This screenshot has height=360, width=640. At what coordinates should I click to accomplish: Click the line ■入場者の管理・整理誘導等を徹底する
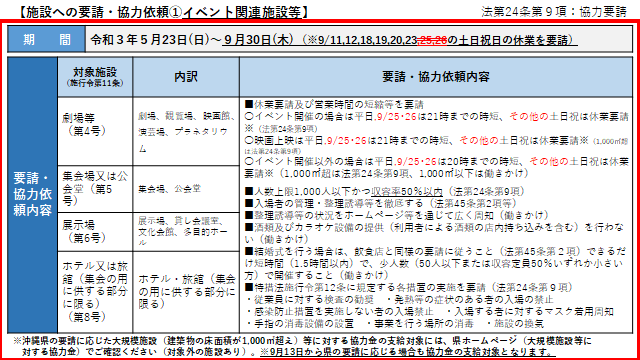[381, 203]
